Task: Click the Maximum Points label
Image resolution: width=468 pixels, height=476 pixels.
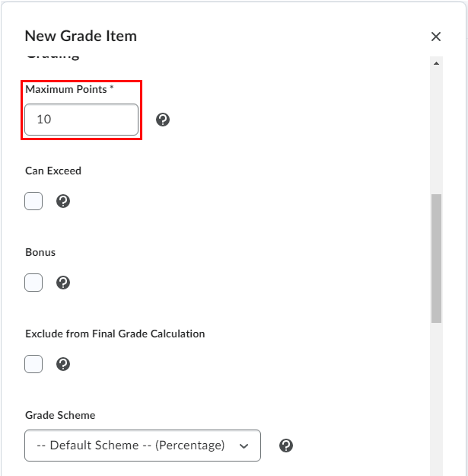Action: click(67, 89)
